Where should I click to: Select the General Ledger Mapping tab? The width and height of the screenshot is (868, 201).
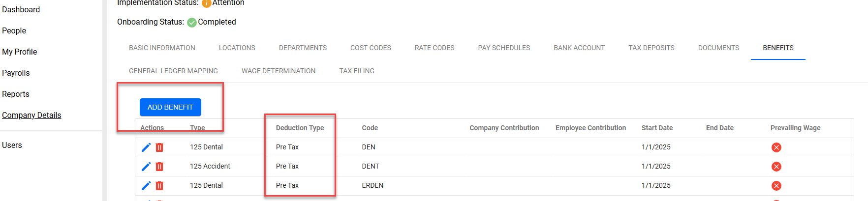pos(173,71)
